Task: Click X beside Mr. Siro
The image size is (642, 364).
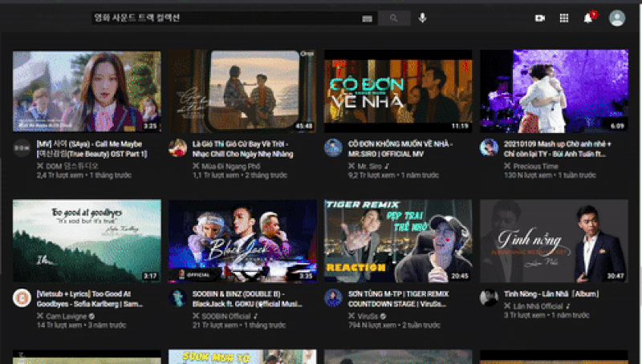Action: pos(351,166)
